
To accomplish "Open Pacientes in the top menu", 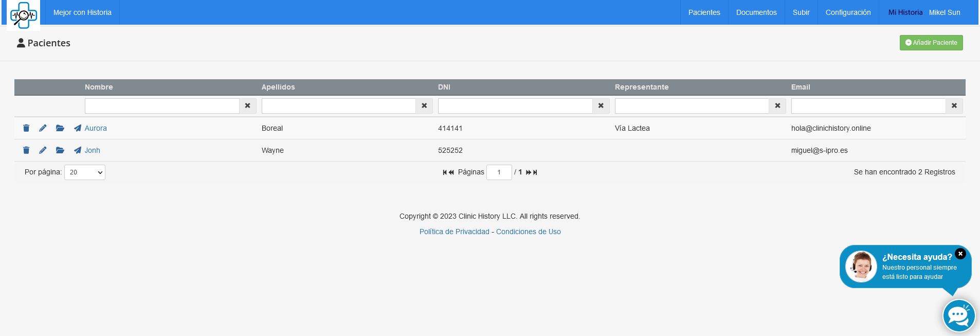I will [x=704, y=12].
